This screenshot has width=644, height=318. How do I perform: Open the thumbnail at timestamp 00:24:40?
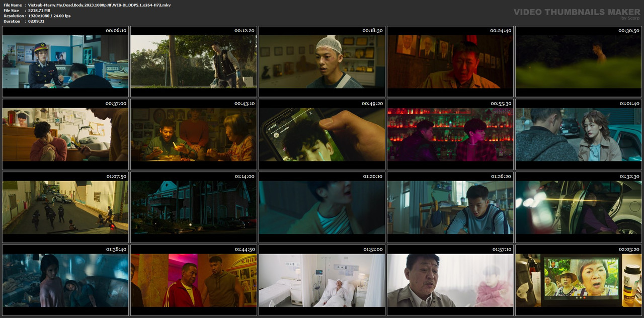(x=450, y=61)
